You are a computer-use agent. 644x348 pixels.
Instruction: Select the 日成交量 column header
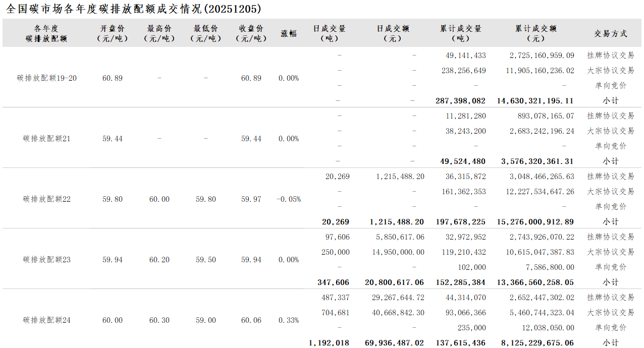click(330, 33)
